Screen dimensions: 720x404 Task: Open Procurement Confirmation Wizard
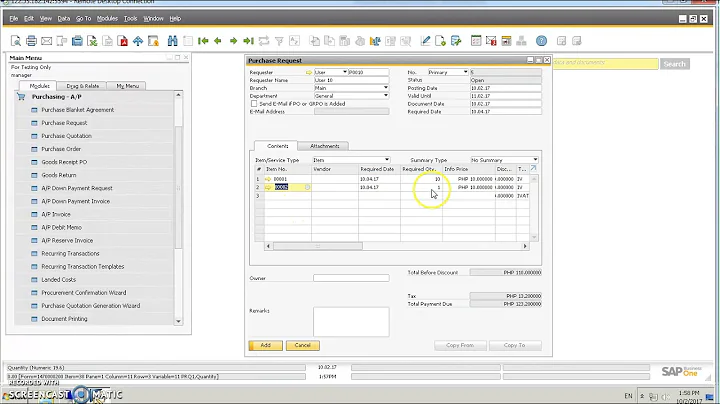coord(84,292)
